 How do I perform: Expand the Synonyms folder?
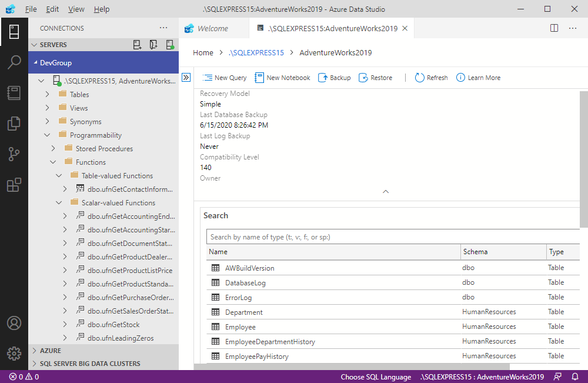pyautogui.click(x=47, y=121)
